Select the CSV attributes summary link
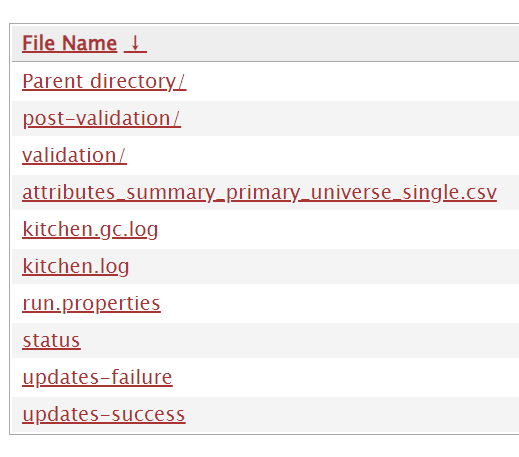Image resolution: width=519 pixels, height=457 pixels. tap(259, 193)
